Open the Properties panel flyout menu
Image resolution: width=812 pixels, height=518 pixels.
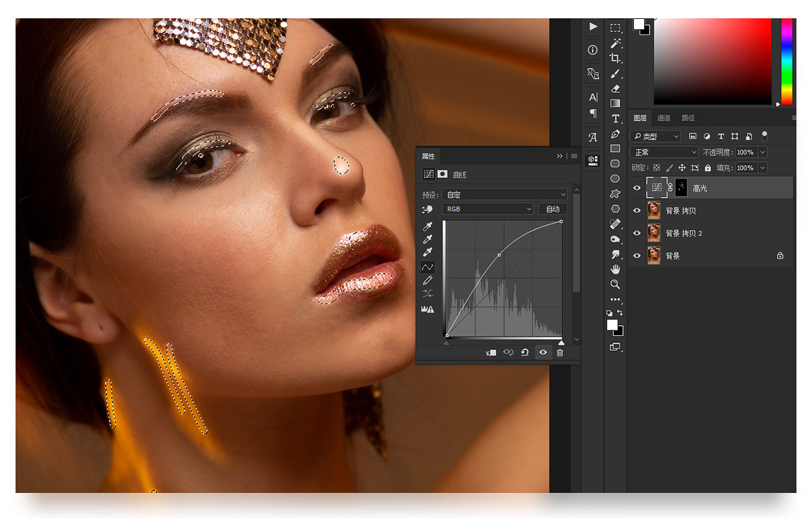pyautogui.click(x=574, y=156)
